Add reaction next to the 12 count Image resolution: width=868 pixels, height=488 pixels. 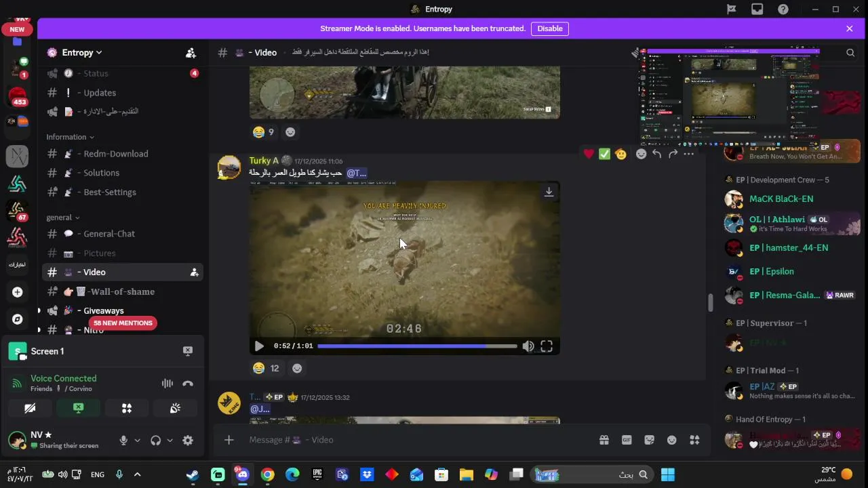point(297,368)
